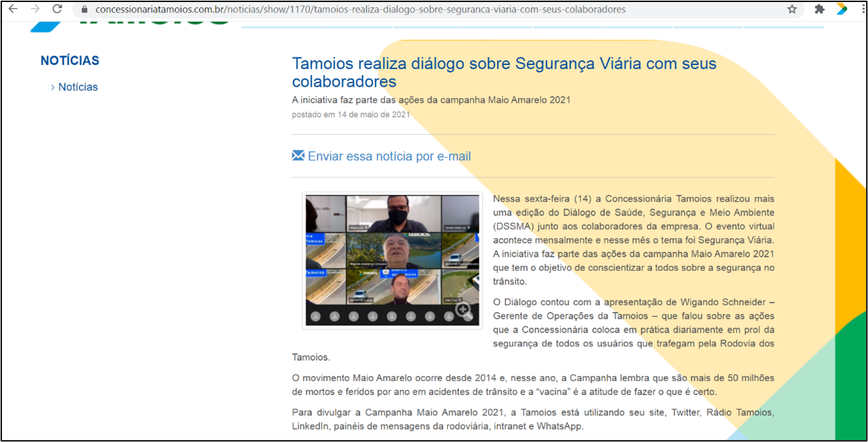Click the browser forward arrow

coord(35,9)
